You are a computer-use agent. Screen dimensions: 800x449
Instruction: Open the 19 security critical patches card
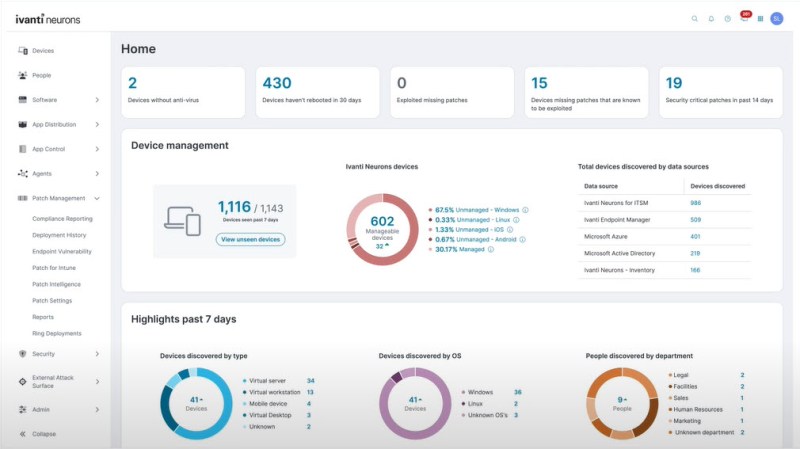[720, 92]
